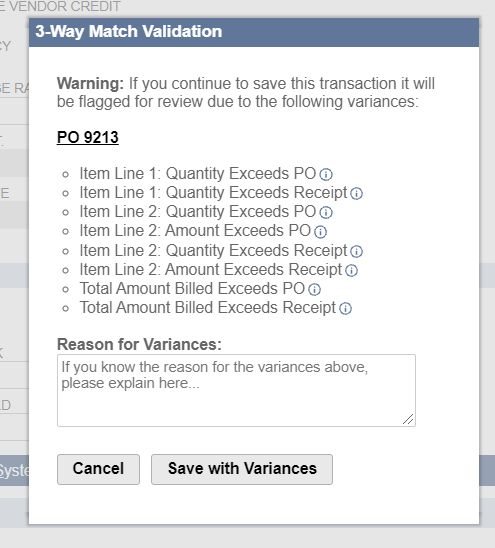Click the Cancel button
Image resolution: width=495 pixels, height=548 pixels.
click(x=98, y=469)
